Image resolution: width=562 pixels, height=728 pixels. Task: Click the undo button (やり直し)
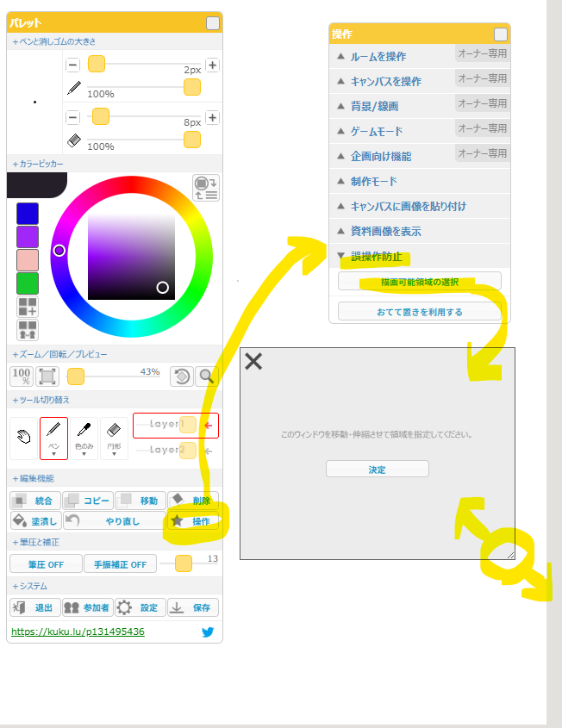pyautogui.click(x=115, y=521)
